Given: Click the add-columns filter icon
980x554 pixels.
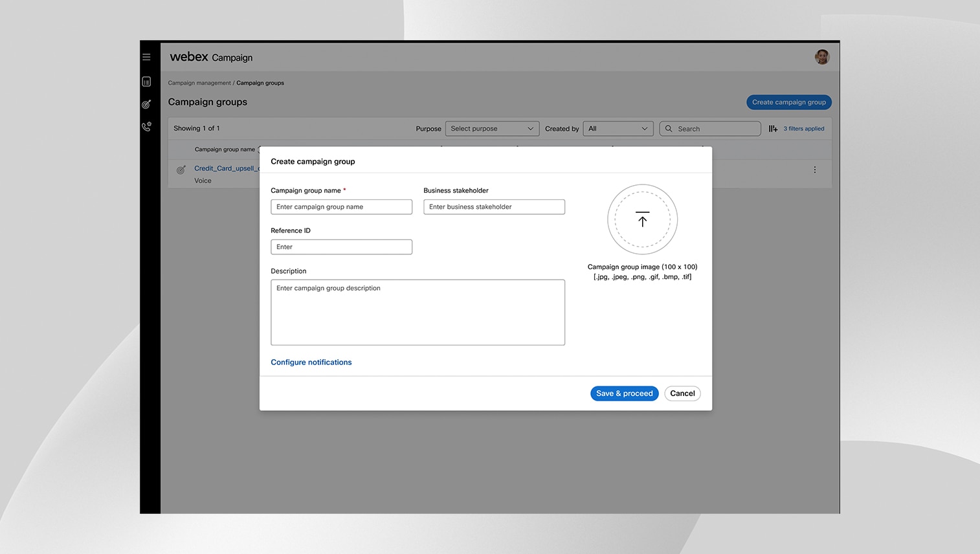Looking at the screenshot, I should [x=773, y=129].
